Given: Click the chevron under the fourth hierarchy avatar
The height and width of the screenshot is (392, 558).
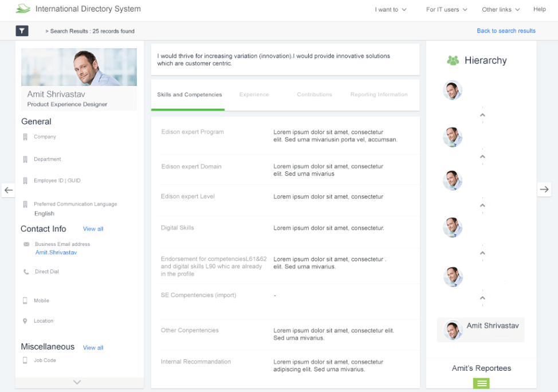Looking at the screenshot, I should (x=482, y=253).
